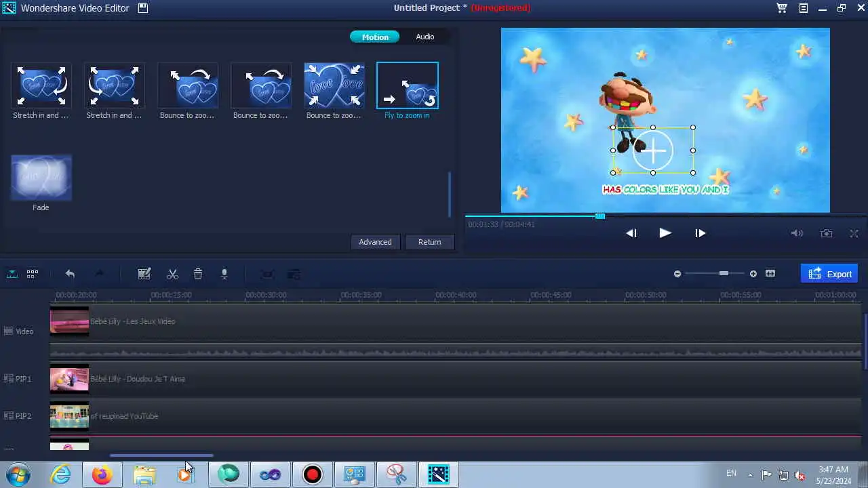Split clip with scissors tool
Screen dimensions: 868x488
(x=172, y=274)
